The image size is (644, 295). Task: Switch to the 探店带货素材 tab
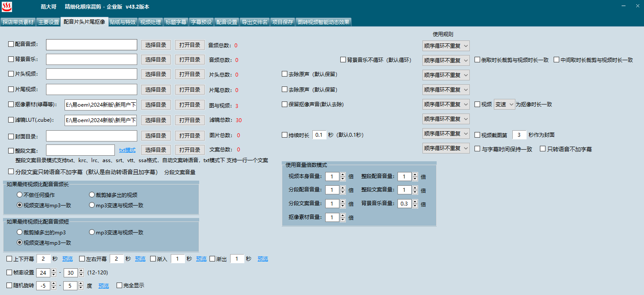pos(18,22)
